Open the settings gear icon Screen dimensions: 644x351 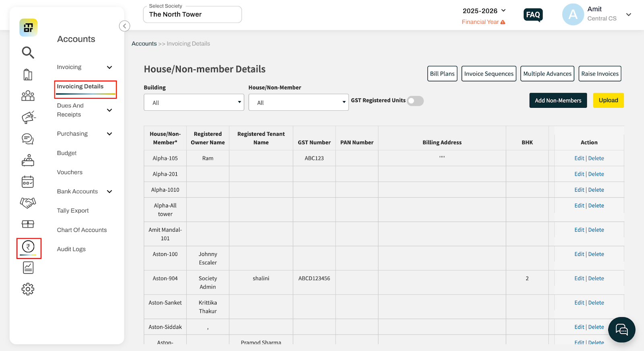coord(28,289)
